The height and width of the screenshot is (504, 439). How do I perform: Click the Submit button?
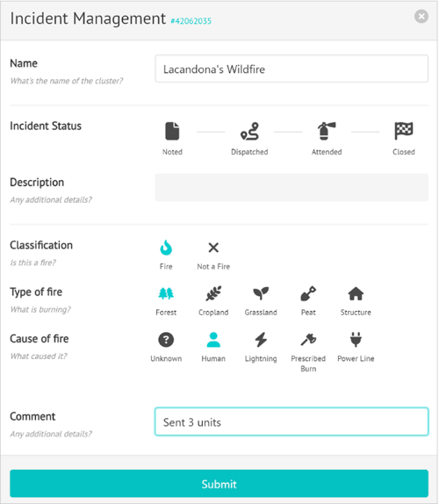click(219, 484)
